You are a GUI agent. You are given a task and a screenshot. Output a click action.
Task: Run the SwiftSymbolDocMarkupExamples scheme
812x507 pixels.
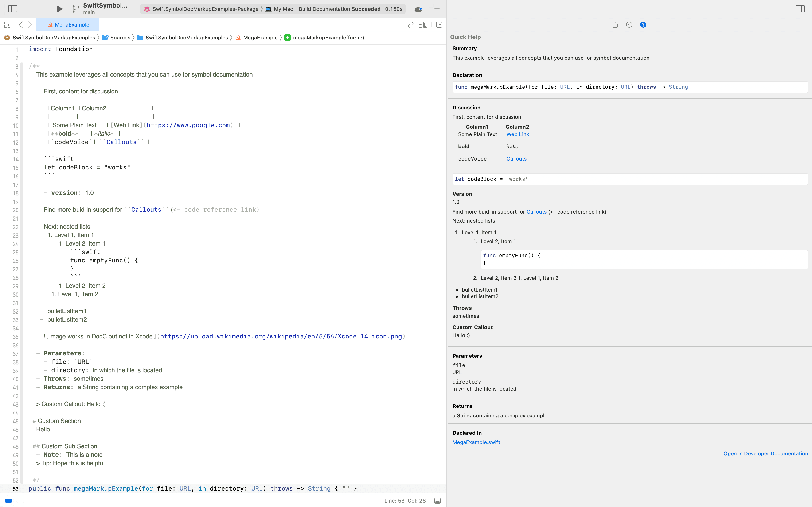point(59,9)
